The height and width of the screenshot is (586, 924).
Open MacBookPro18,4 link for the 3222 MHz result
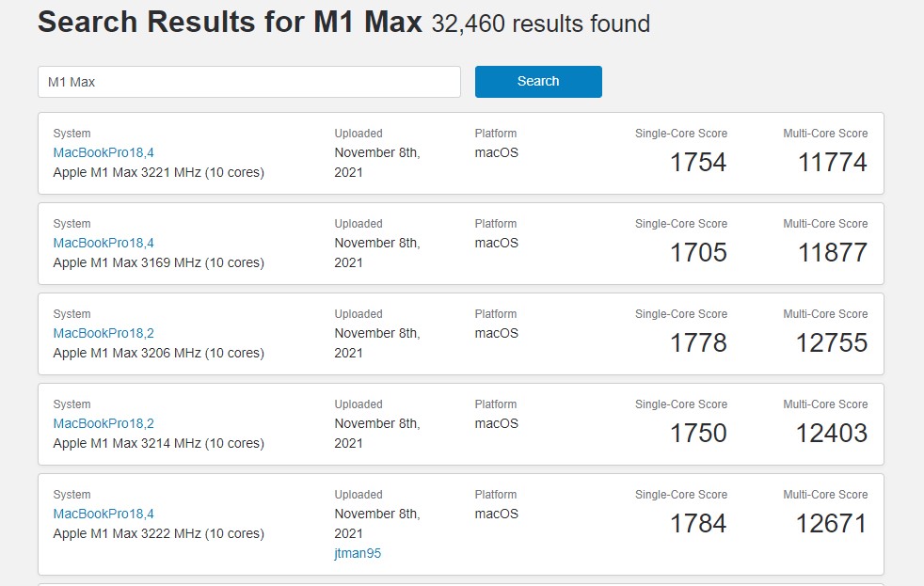coord(104,514)
